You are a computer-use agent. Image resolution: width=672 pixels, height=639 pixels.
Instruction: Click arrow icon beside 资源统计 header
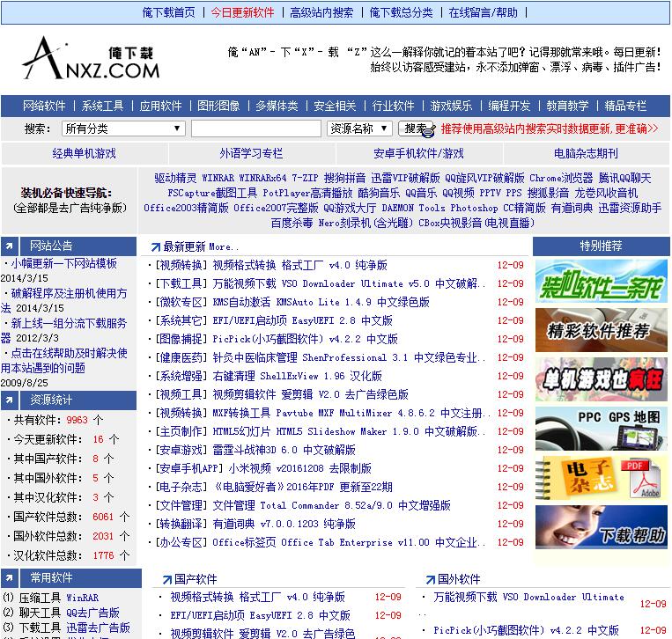coord(10,400)
